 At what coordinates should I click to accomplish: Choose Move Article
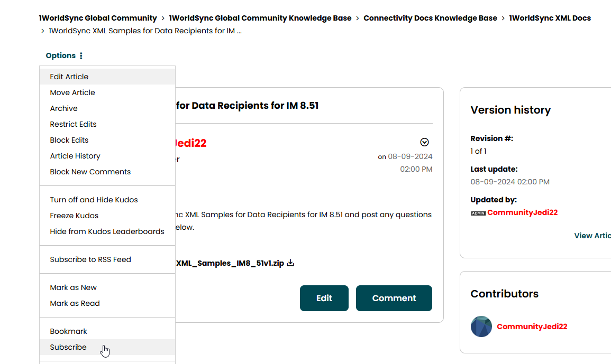[x=72, y=92]
